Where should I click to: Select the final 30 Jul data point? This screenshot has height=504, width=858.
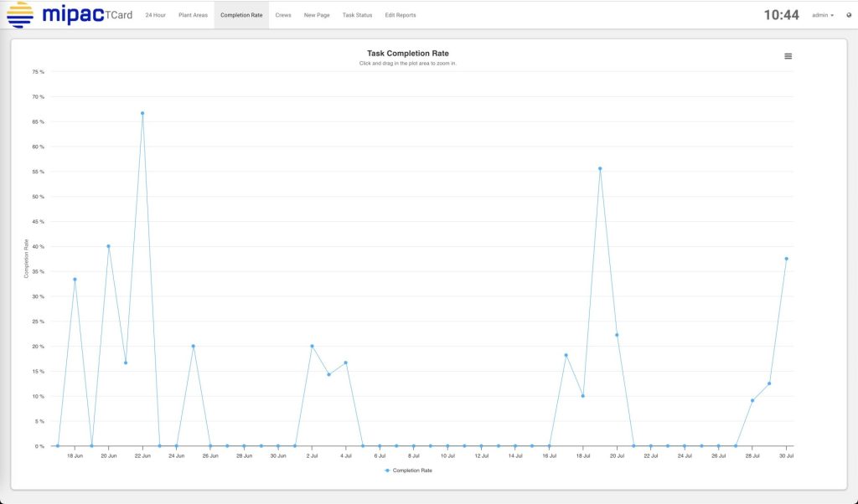tap(786, 259)
